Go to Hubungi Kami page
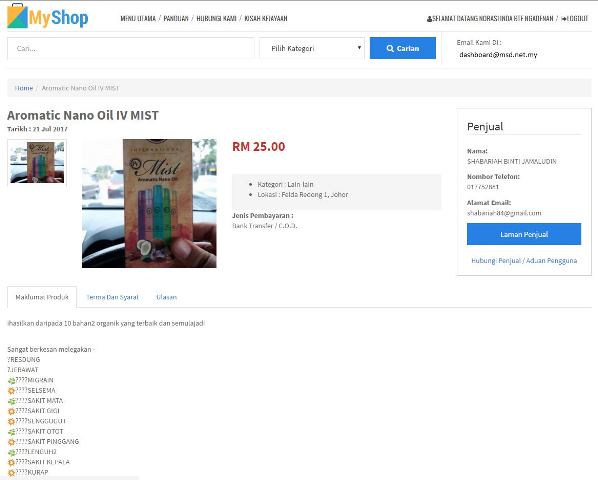This screenshot has width=598, height=480. click(216, 18)
